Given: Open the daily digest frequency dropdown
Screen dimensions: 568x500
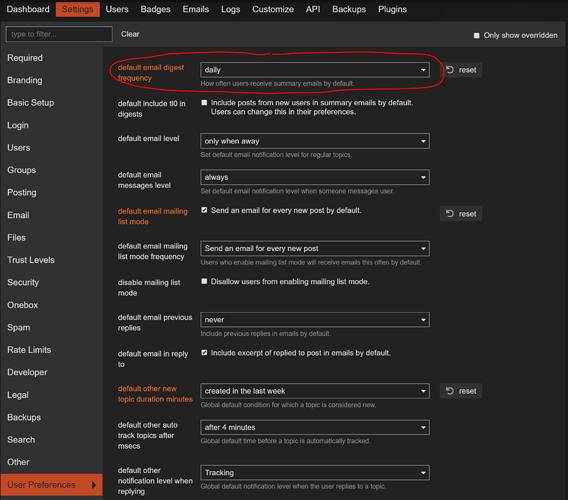Looking at the screenshot, I should click(x=315, y=70).
